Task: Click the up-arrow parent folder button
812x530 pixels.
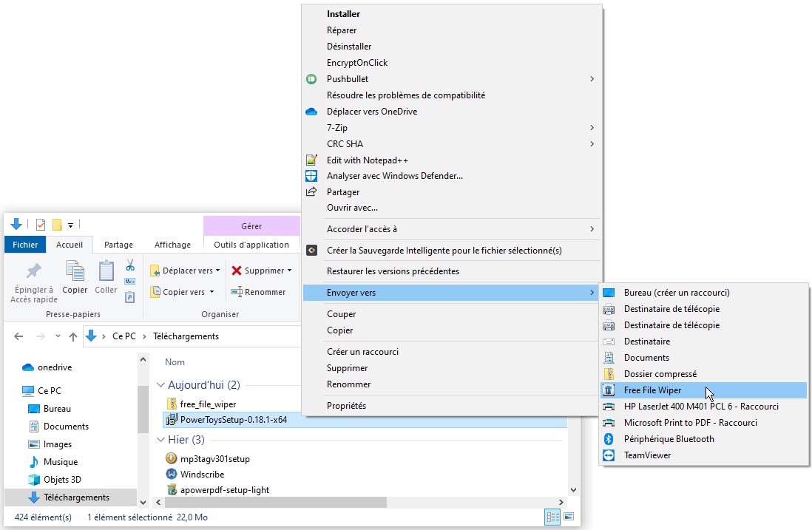Action: pos(72,336)
